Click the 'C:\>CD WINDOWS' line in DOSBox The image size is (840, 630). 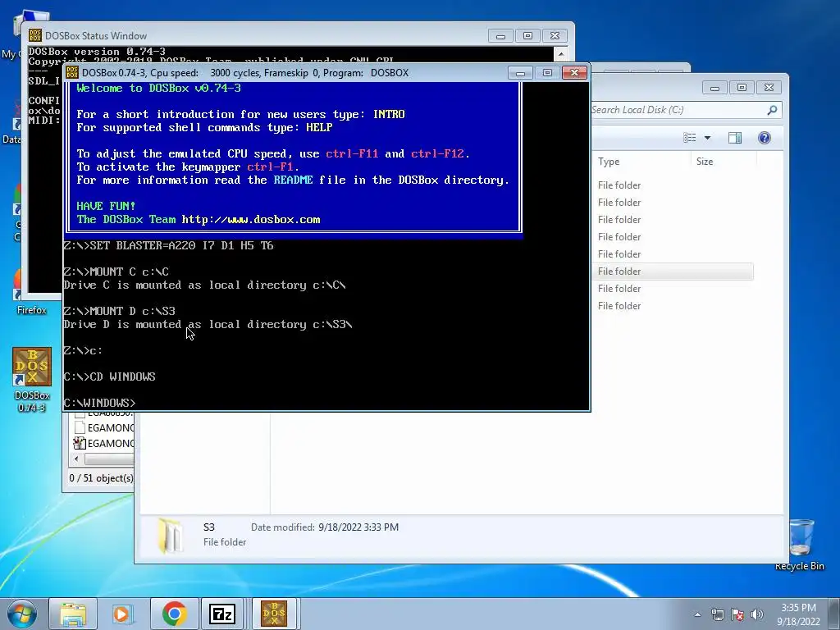coord(109,377)
